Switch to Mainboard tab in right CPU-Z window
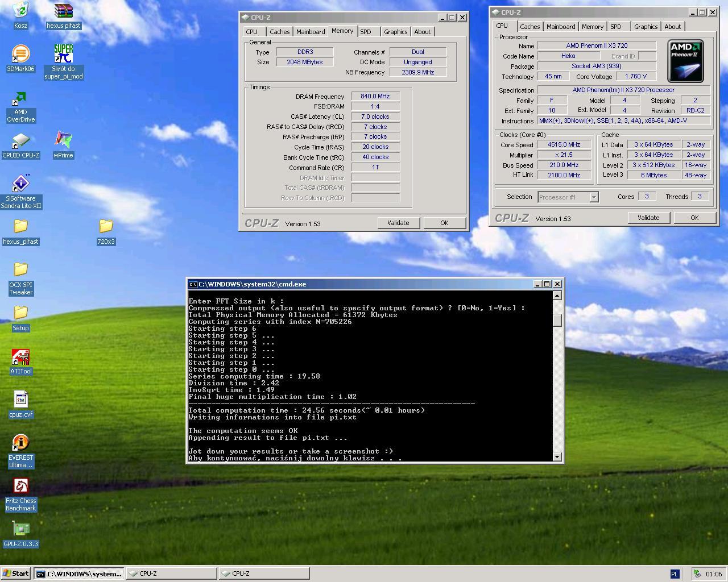This screenshot has height=582, width=728. point(561,27)
